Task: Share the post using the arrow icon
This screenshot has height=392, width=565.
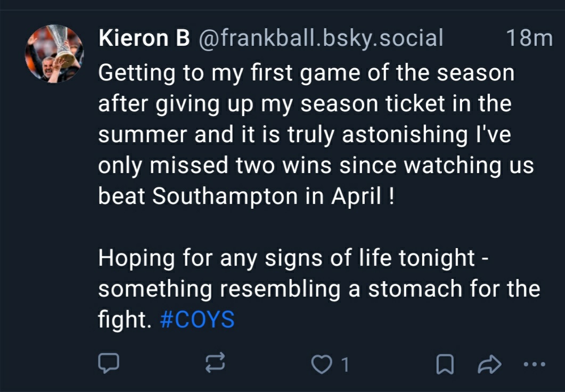Action: [489, 364]
